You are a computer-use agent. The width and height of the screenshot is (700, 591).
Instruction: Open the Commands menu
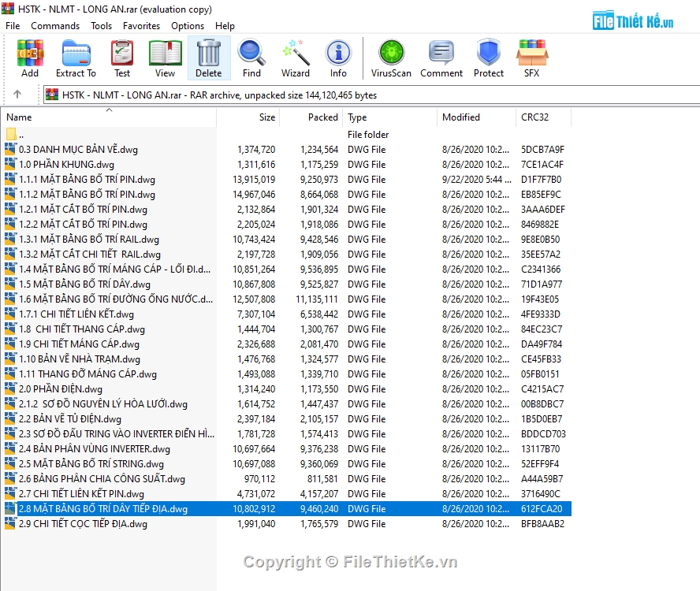pyautogui.click(x=55, y=26)
